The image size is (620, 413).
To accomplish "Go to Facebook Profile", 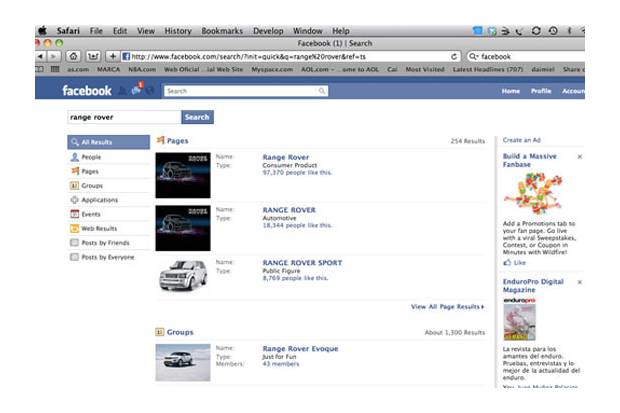I will coord(541,91).
